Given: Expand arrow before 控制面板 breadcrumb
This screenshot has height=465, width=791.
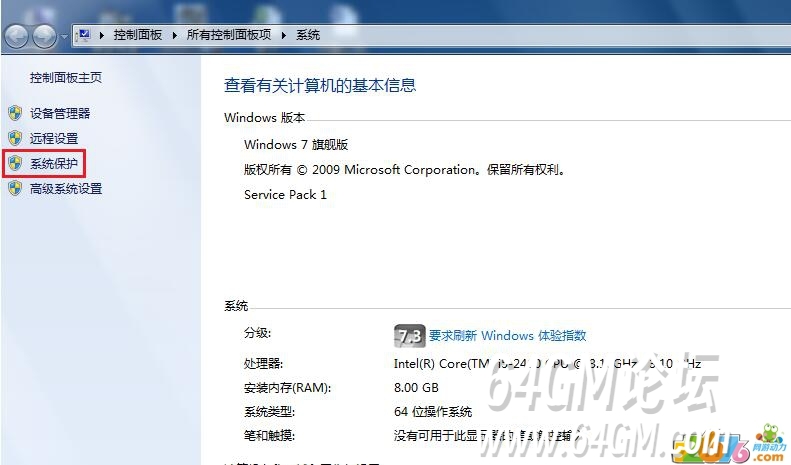Looking at the screenshot, I should coord(101,35).
